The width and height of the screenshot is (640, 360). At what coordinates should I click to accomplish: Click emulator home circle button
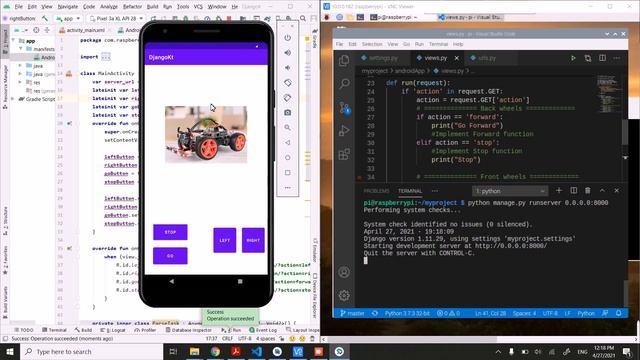288,158
